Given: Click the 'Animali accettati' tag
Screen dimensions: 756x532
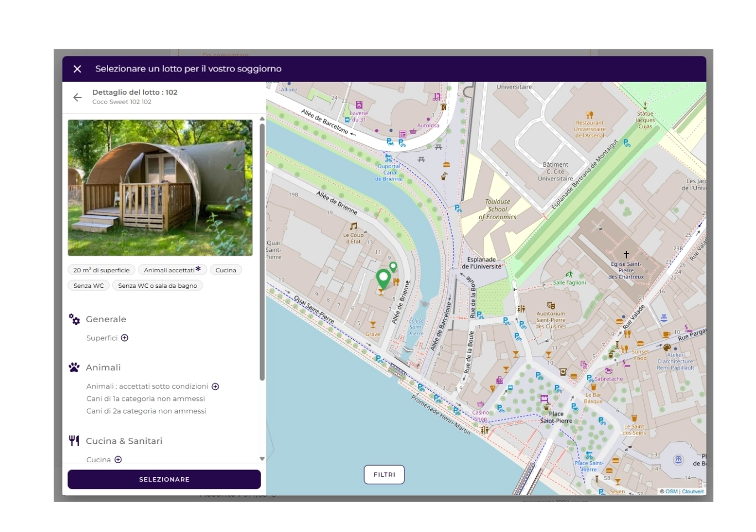Looking at the screenshot, I should click(172, 270).
